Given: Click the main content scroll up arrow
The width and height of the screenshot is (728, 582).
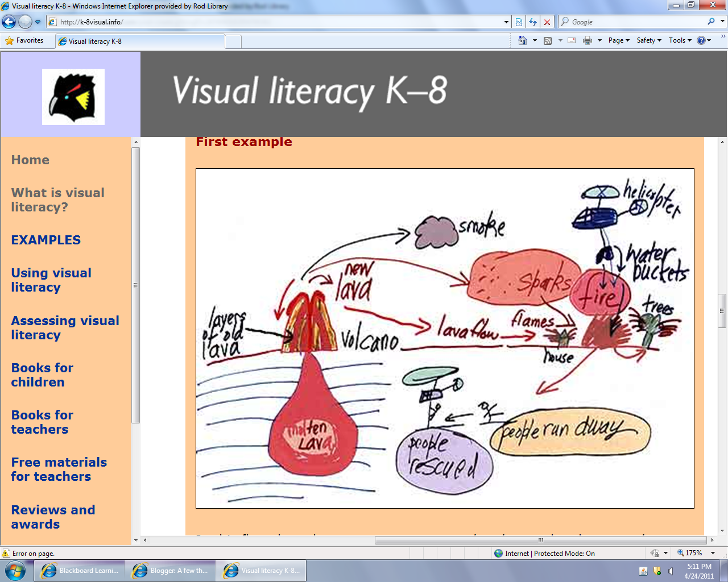Looking at the screenshot, I should pyautogui.click(x=722, y=142).
